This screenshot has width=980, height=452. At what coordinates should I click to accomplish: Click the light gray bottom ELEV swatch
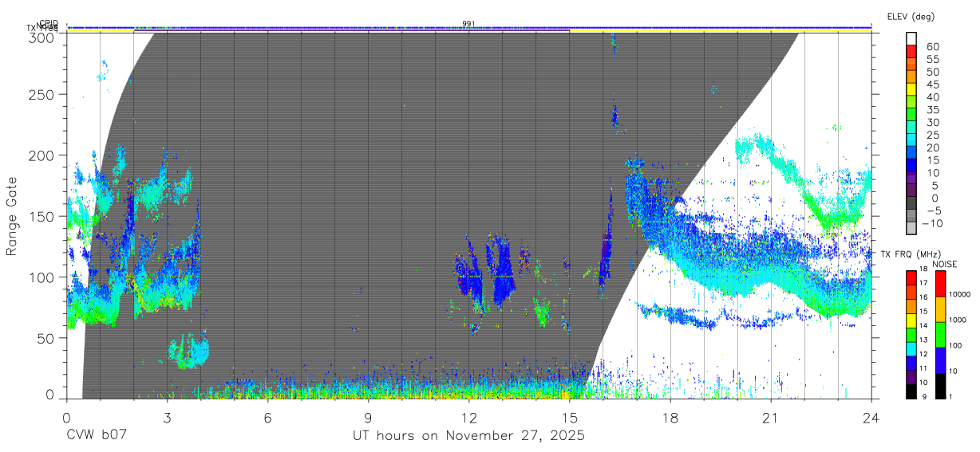tap(912, 229)
